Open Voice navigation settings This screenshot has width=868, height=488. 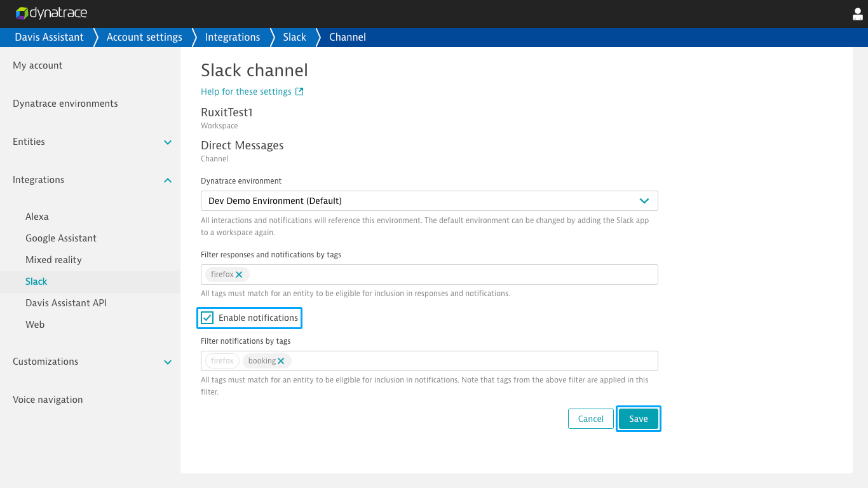pyautogui.click(x=48, y=400)
